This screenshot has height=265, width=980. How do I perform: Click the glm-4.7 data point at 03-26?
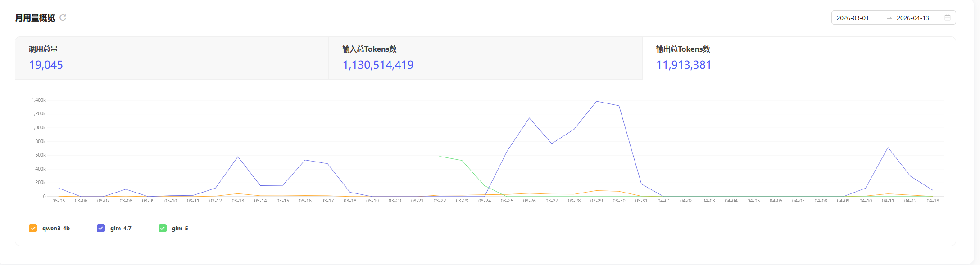[529, 118]
